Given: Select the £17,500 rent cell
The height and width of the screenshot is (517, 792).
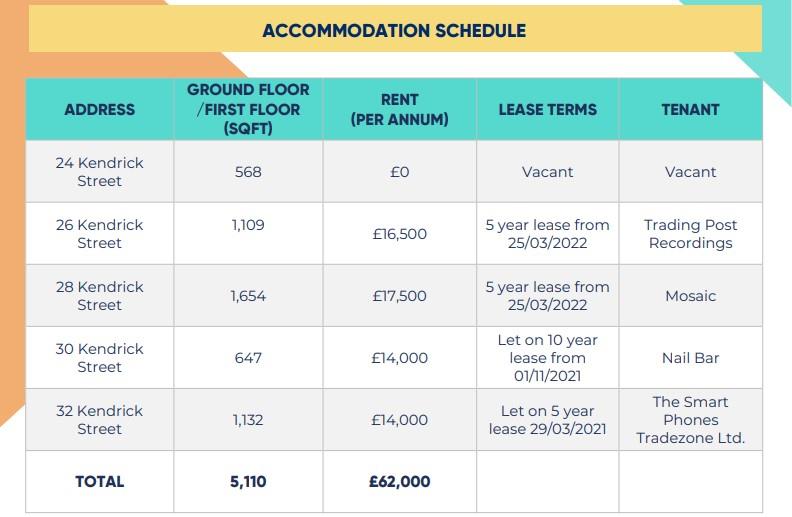Looking at the screenshot, I should [399, 296].
